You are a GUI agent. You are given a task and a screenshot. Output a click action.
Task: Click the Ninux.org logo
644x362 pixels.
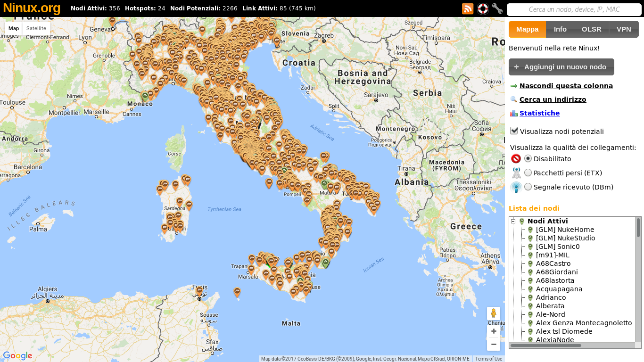32,8
